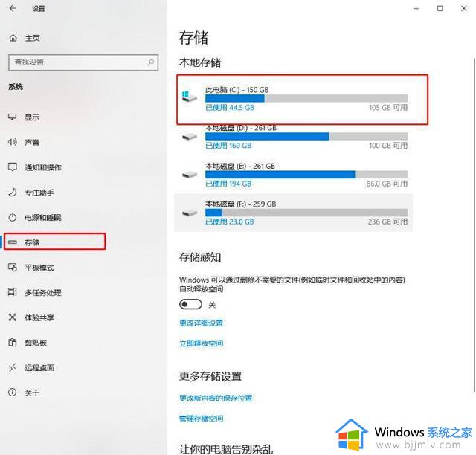476x455 pixels.
Task: Click 更改新内容的保存位置 link
Action: coord(216,398)
